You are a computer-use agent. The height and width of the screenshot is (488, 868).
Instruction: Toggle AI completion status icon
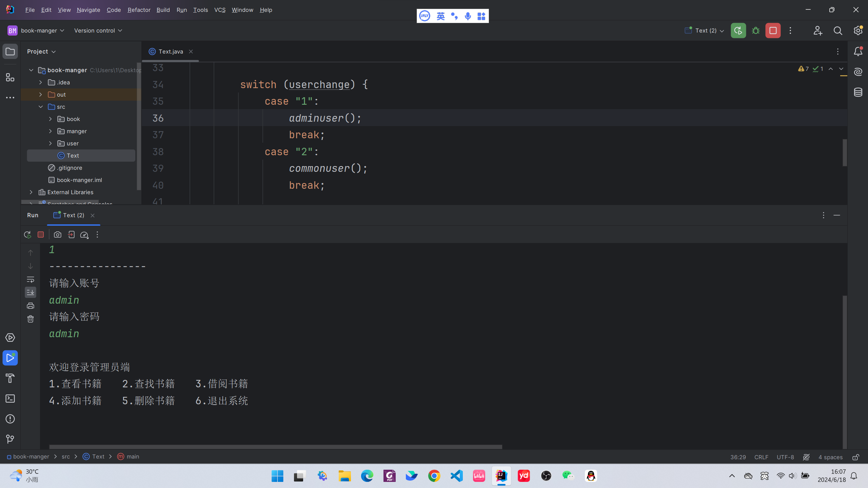806,457
